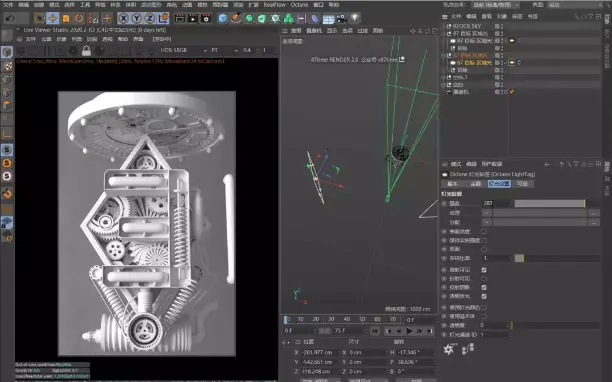Select the Rotate tool icon
This screenshot has height=382, width=612.
[79, 18]
